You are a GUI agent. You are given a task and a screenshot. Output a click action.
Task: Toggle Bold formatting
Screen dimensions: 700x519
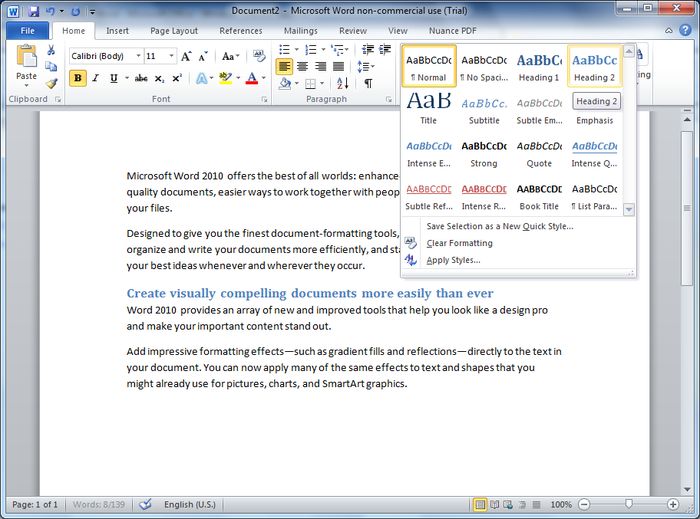78,78
